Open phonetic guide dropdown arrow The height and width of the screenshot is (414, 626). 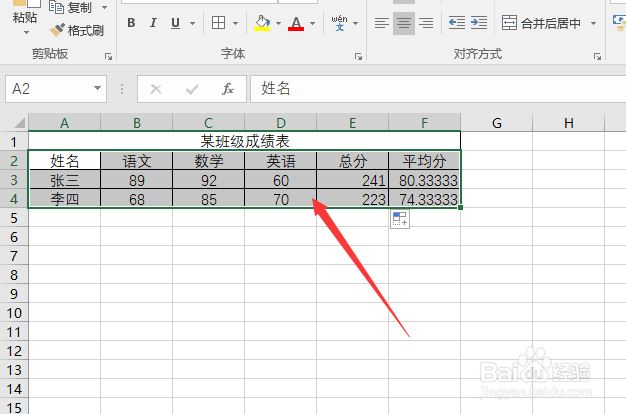coord(355,23)
